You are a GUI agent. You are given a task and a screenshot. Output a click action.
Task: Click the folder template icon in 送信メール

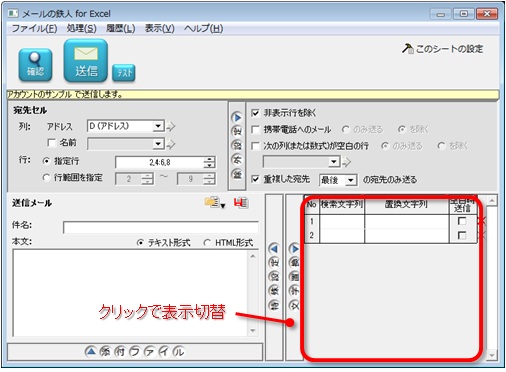coord(212,202)
